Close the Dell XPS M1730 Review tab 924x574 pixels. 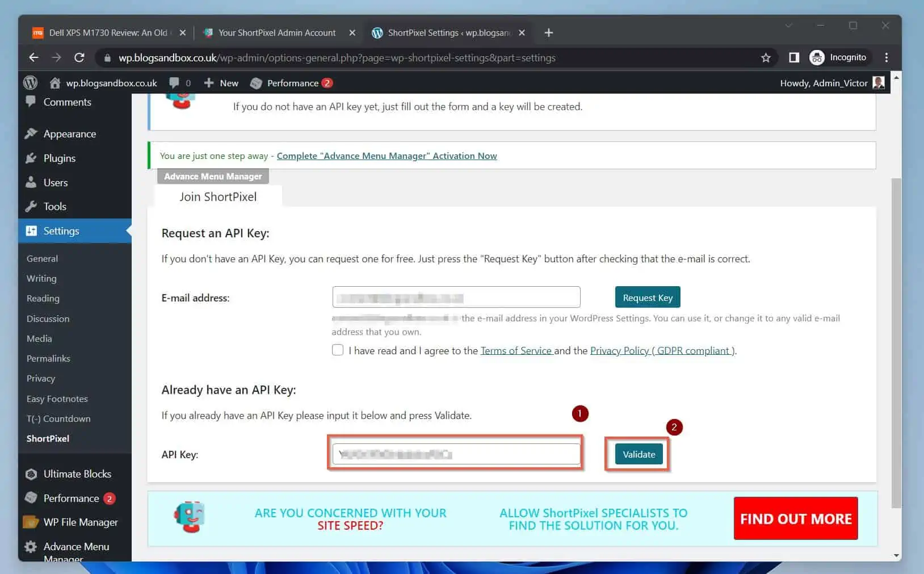point(183,33)
